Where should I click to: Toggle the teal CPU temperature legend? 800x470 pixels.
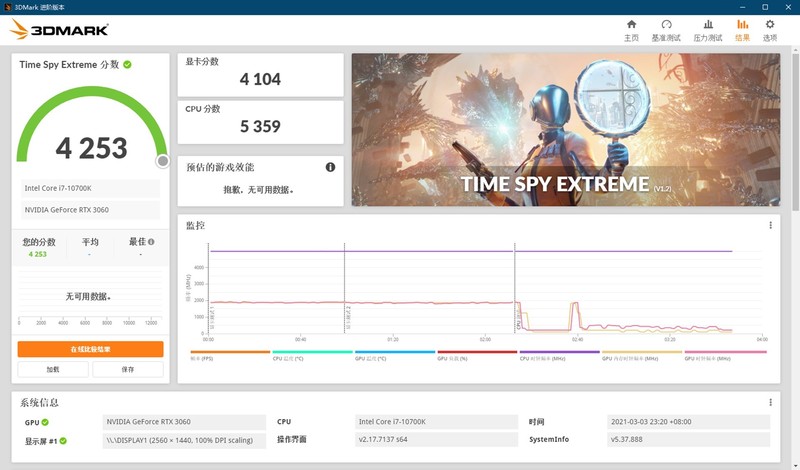[312, 355]
